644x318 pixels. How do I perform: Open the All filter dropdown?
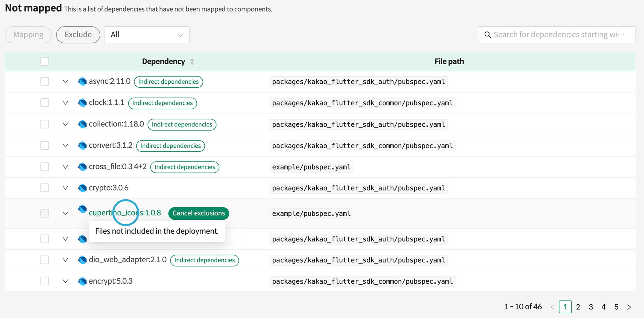point(147,35)
